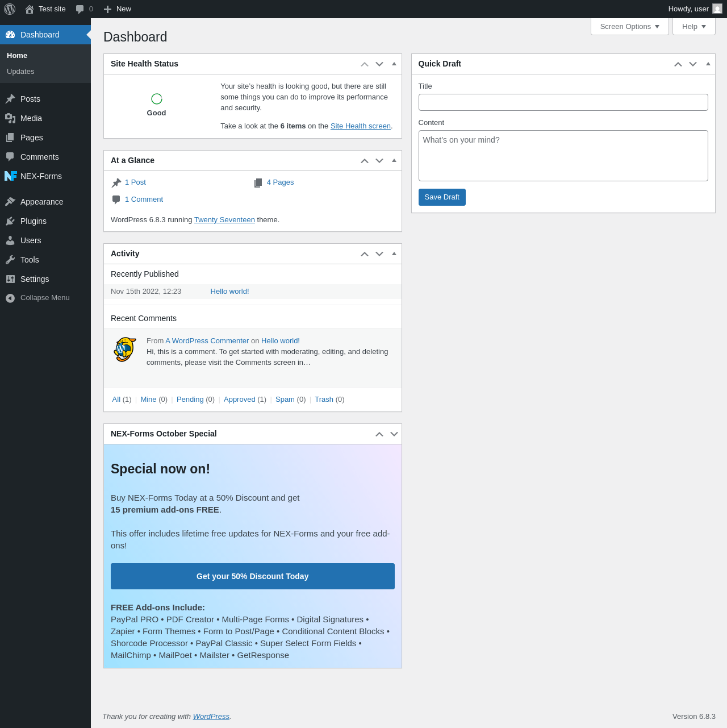727x728 pixels.
Task: Click the WordPress Commenter avatar image
Action: point(125,350)
